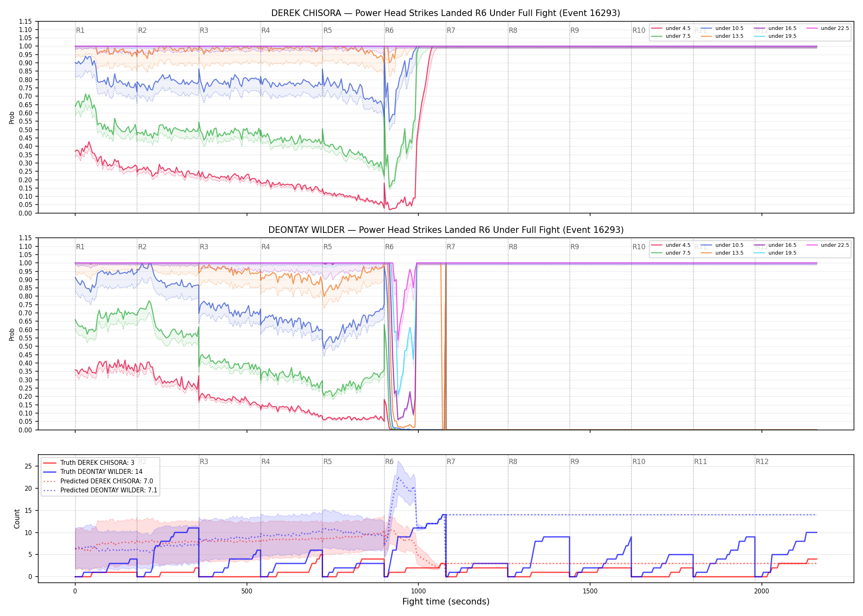Select 'Predicted DEONTAY WILDER: 7.1' legend entry
863x616 pixels.
coord(100,490)
